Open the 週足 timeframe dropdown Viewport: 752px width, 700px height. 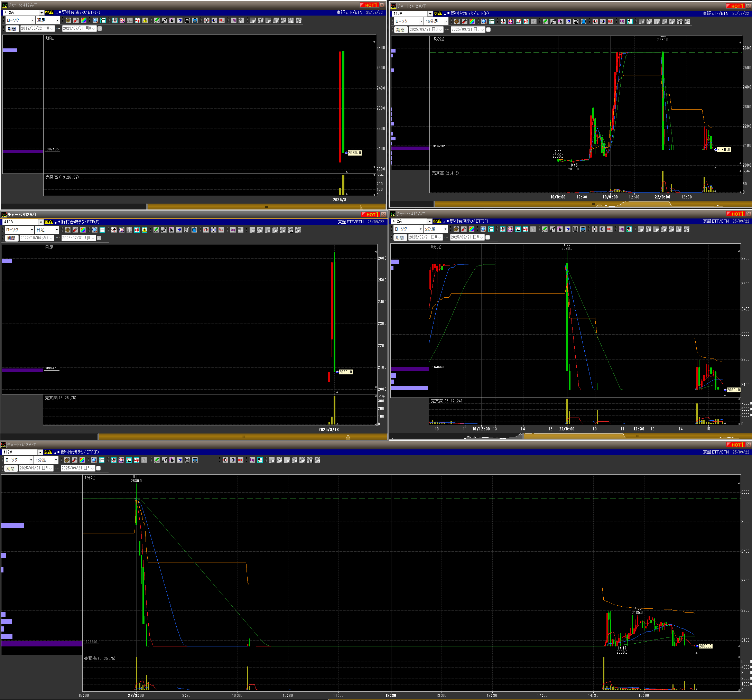57,20
